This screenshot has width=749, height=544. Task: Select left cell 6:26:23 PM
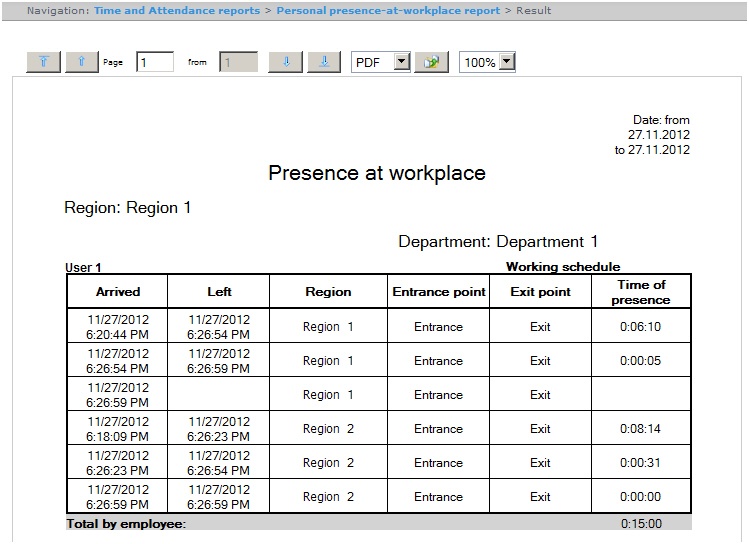pos(219,429)
